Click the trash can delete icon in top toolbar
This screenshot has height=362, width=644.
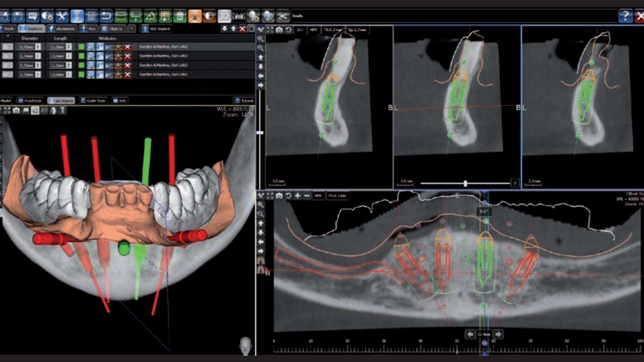180,16
